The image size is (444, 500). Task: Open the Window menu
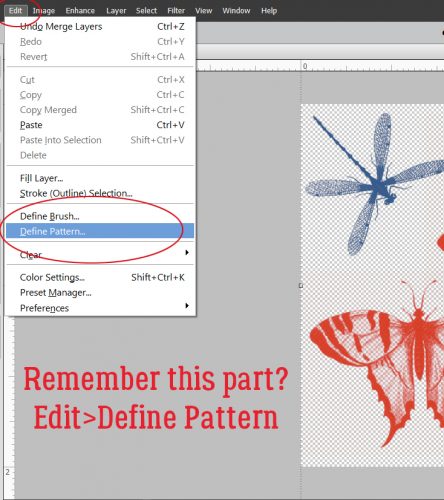coord(236,11)
